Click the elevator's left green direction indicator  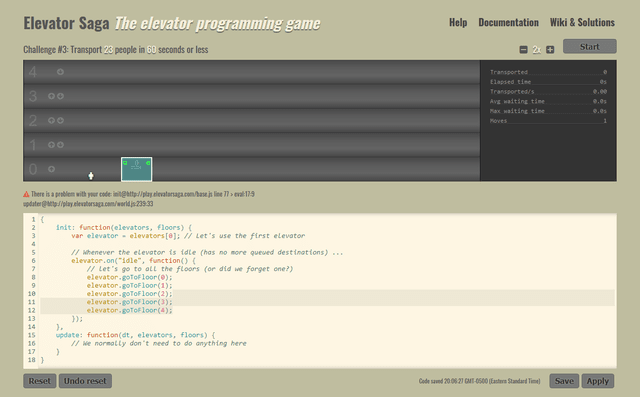point(125,163)
